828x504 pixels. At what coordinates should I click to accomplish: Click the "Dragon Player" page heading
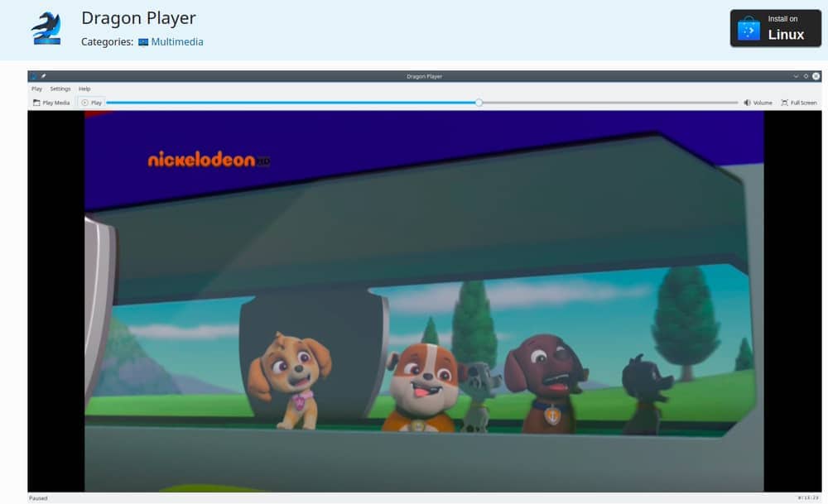(138, 18)
